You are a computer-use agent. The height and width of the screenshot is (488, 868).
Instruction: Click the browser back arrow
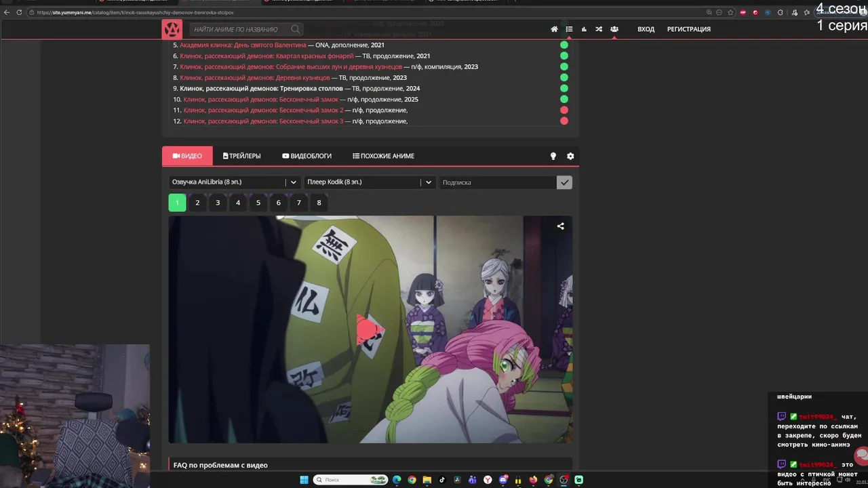pyautogui.click(x=7, y=12)
